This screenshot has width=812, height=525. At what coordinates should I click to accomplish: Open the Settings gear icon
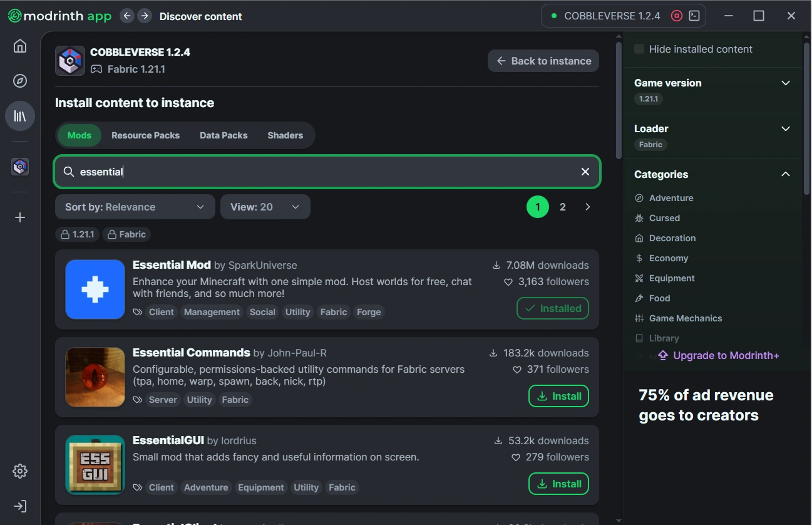[x=20, y=471]
